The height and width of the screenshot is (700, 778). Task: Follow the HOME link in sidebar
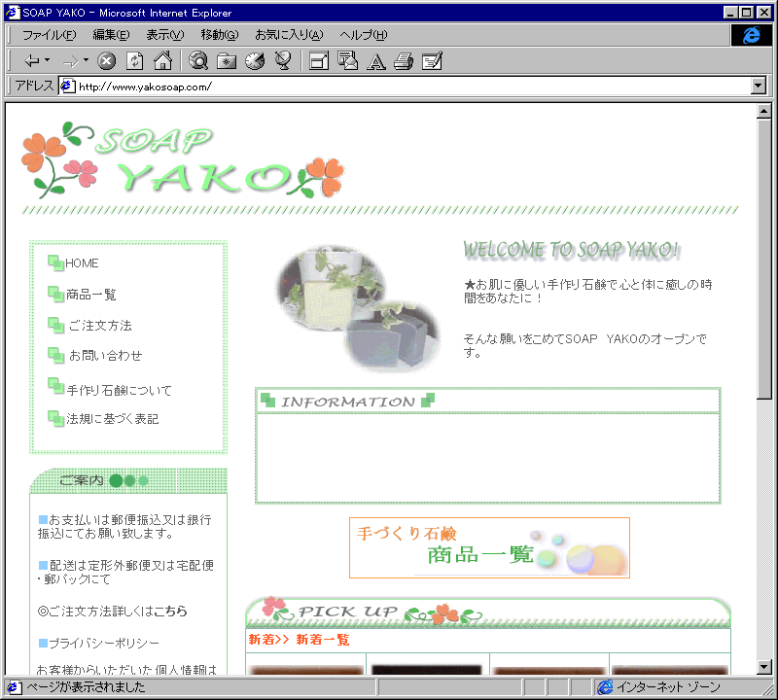click(x=82, y=262)
